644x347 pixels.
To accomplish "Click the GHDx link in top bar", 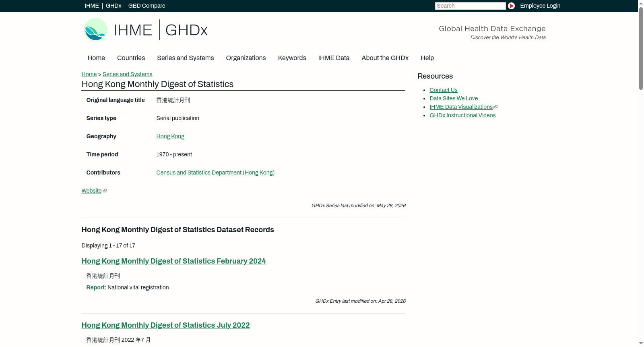I will click(114, 6).
